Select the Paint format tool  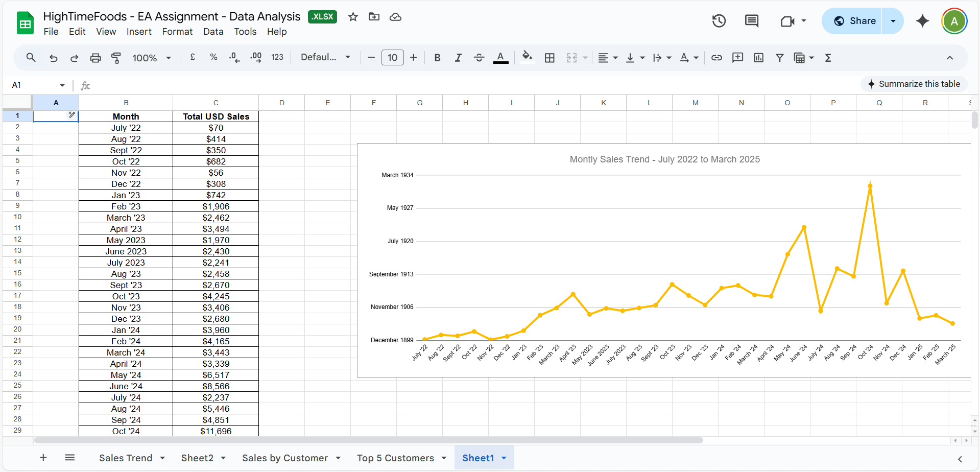click(116, 58)
